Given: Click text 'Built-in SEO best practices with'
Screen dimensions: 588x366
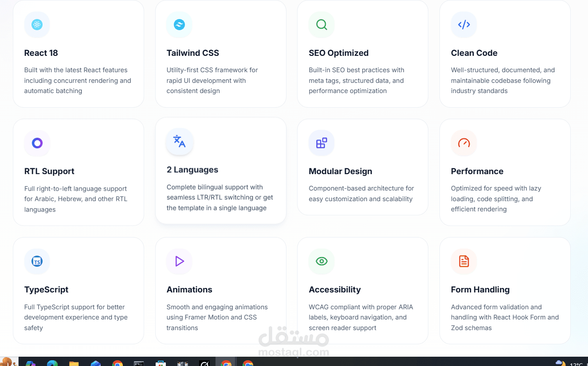Looking at the screenshot, I should click(357, 70).
